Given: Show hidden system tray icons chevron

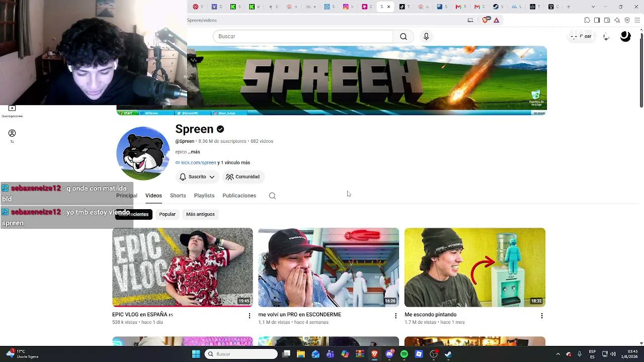Looking at the screenshot, I should pos(559,354).
